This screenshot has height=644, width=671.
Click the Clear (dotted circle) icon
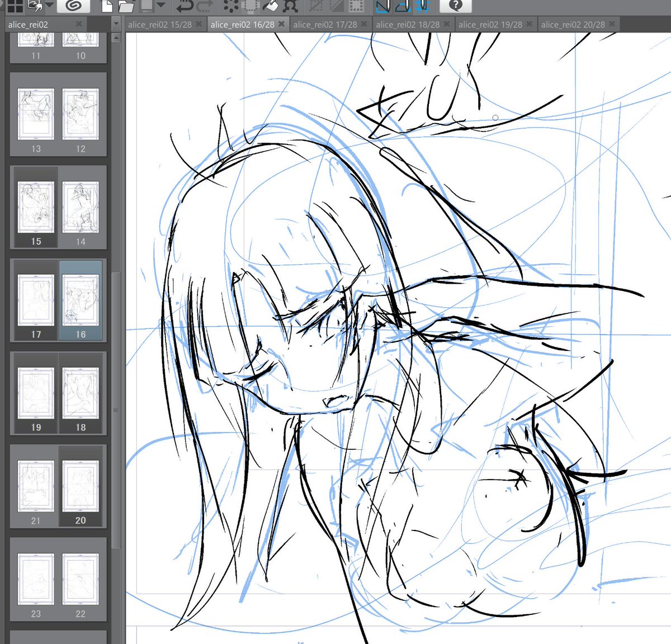[x=230, y=6]
